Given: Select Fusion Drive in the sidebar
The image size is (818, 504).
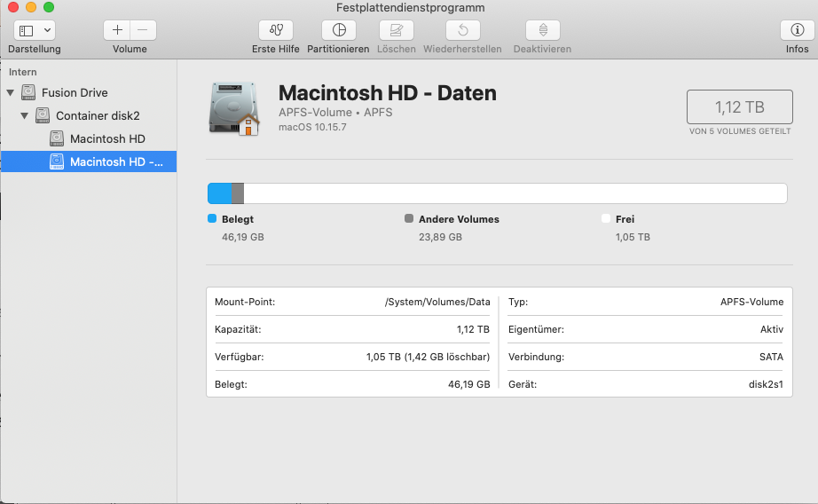Looking at the screenshot, I should tap(75, 92).
